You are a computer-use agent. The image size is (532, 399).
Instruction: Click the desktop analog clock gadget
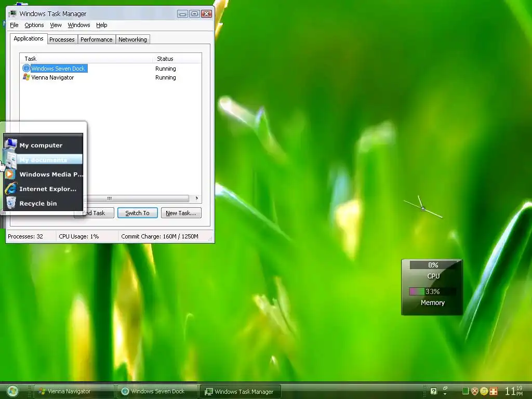click(423, 208)
